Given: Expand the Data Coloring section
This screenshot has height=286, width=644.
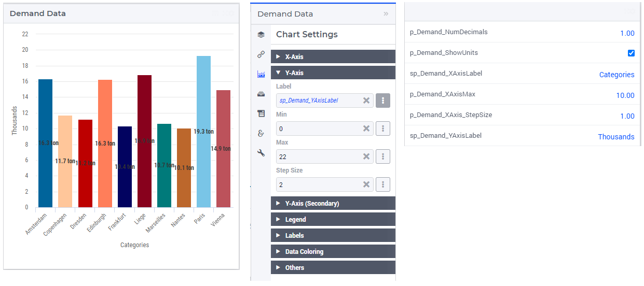Looking at the screenshot, I should point(333,251).
